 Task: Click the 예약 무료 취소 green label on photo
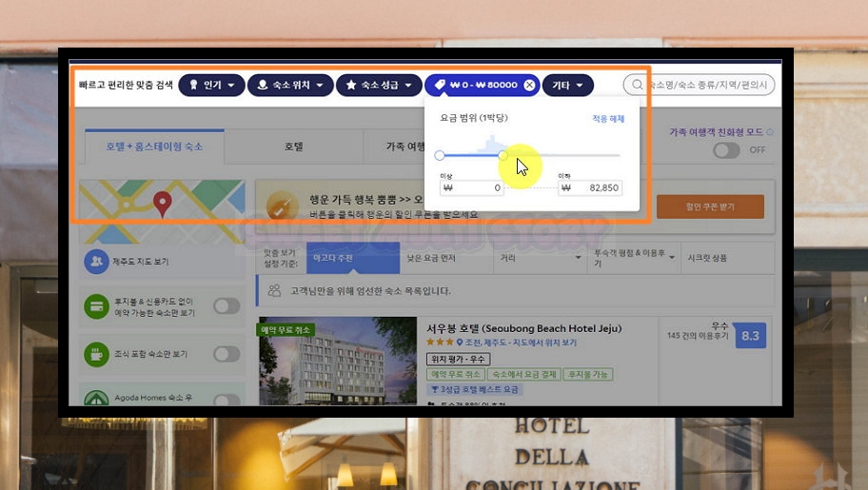point(286,330)
